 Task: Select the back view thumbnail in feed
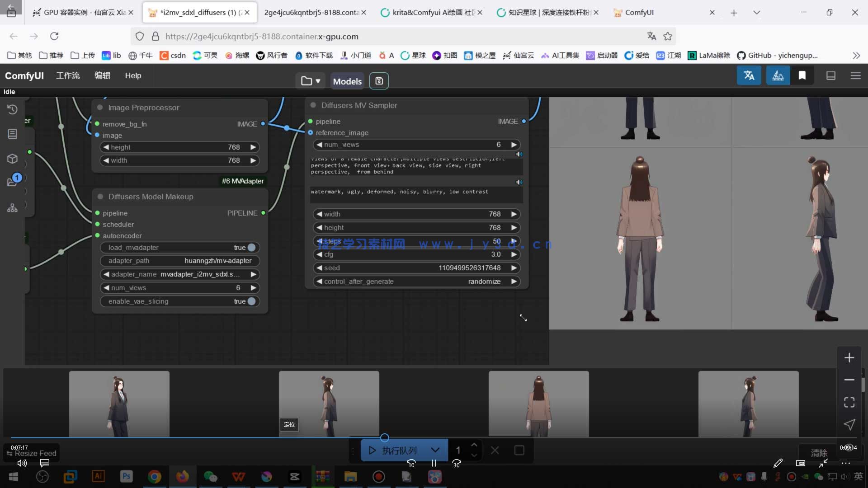538,404
